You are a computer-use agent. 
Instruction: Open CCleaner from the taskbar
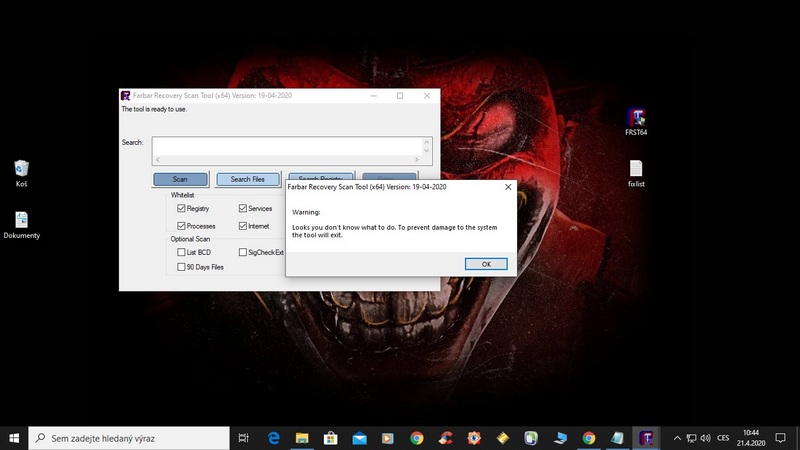[x=445, y=438]
